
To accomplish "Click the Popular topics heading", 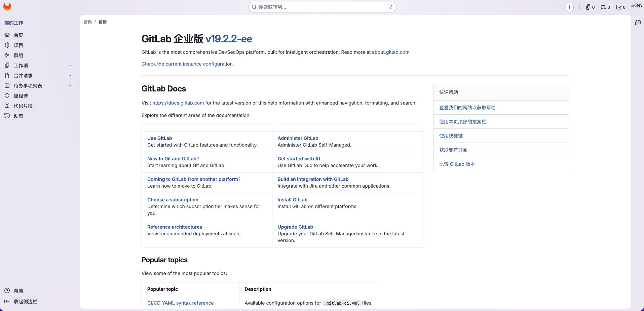I will [x=164, y=260].
